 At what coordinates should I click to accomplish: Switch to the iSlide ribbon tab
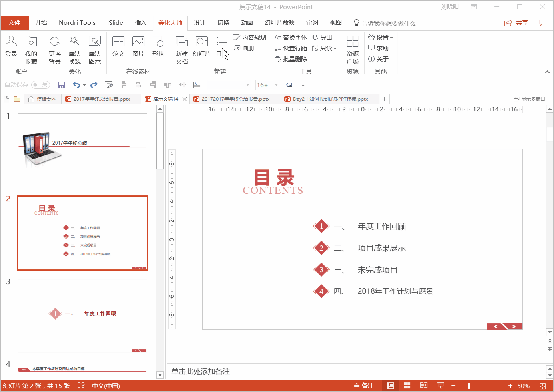coord(115,23)
